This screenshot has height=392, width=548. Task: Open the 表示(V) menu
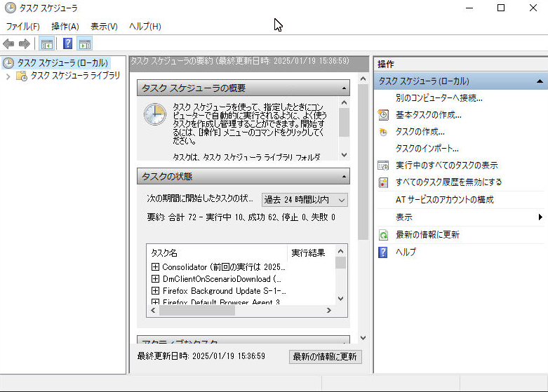pos(104,27)
